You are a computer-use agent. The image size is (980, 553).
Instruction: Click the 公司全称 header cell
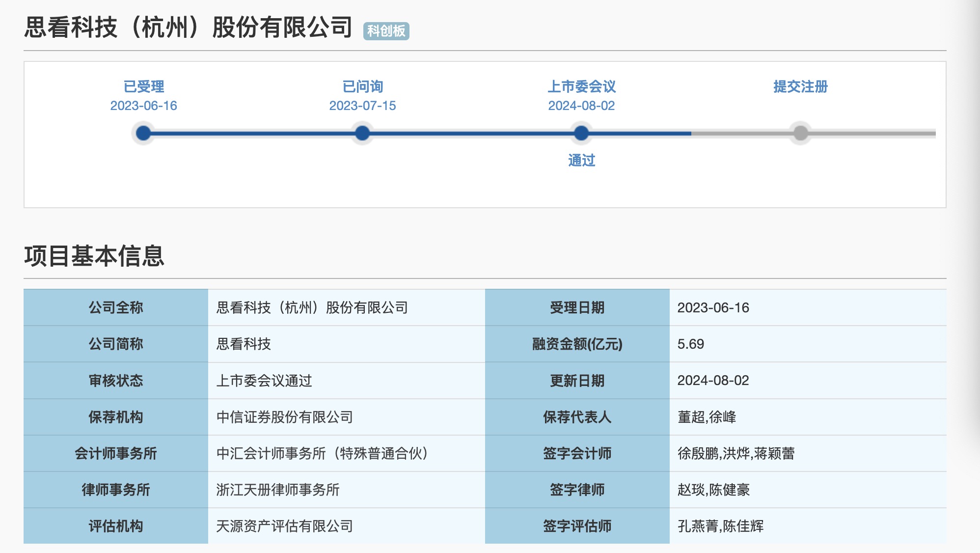tap(116, 307)
